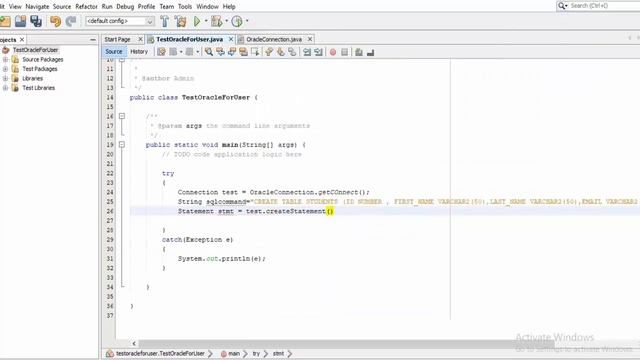This screenshot has width=640, height=360.
Task: Collapse code fold at line 16
Action: point(122,116)
